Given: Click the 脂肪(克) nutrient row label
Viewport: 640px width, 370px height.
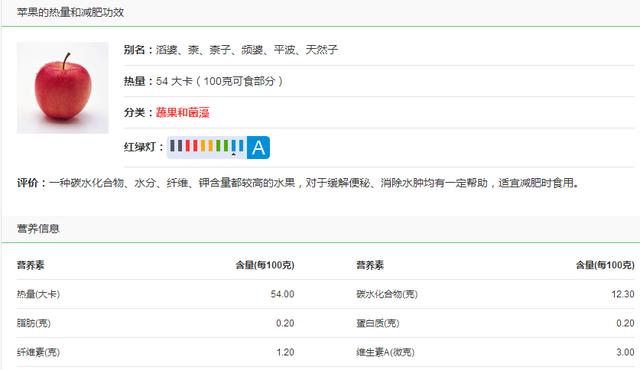Looking at the screenshot, I should pyautogui.click(x=33, y=323).
